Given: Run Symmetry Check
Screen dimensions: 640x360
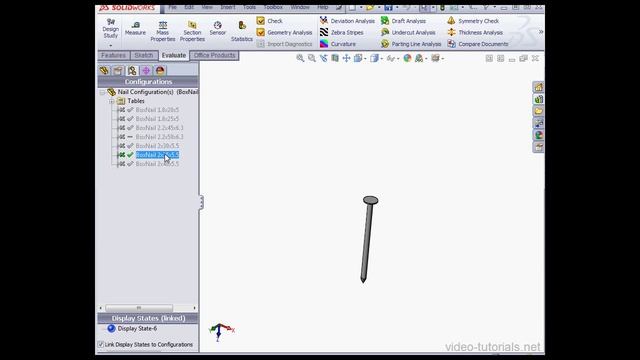Looking at the screenshot, I should coord(473,21).
